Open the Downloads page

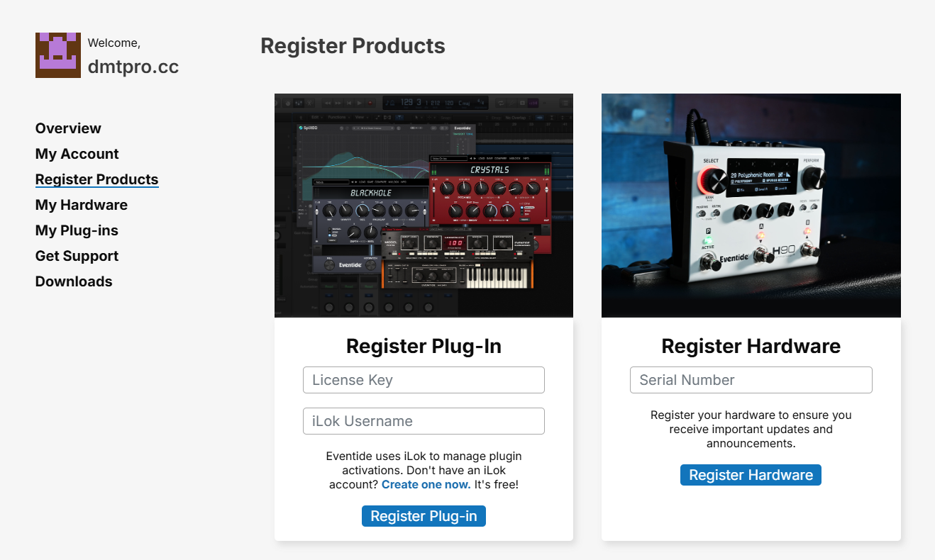click(x=74, y=281)
